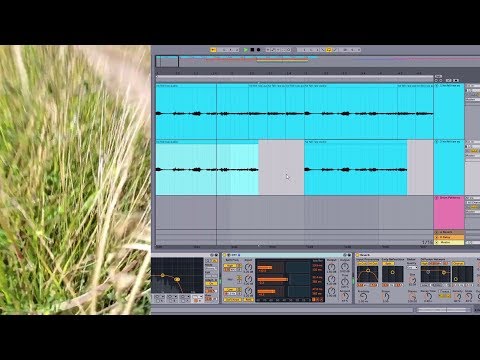Click the pink Drum Patterns track color header
Image resolution: width=480 pixels, height=360 pixels.
[449, 213]
